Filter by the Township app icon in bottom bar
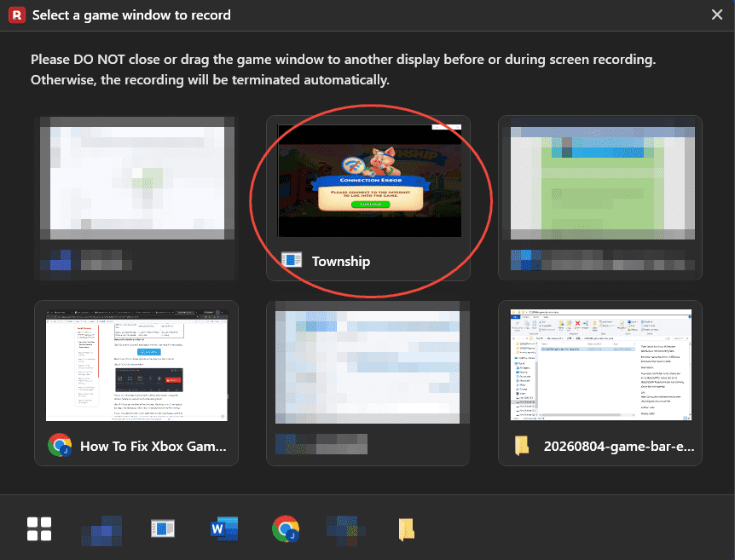 [163, 529]
